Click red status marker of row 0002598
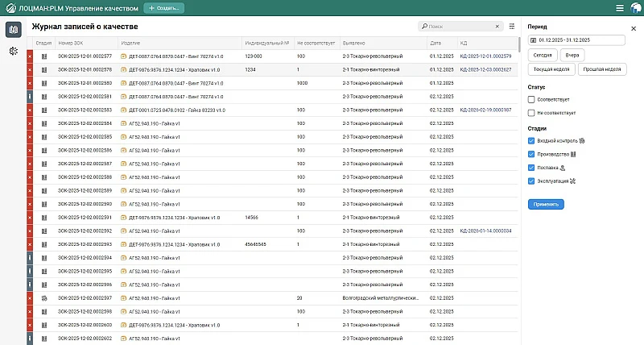 (30, 312)
